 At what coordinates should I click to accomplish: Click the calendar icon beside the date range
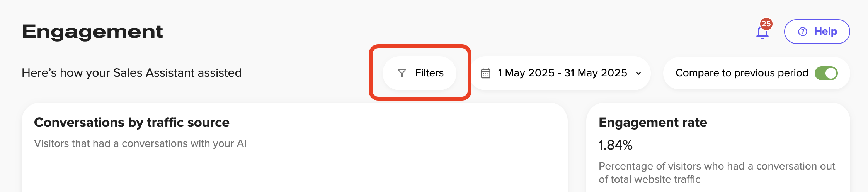(x=486, y=73)
